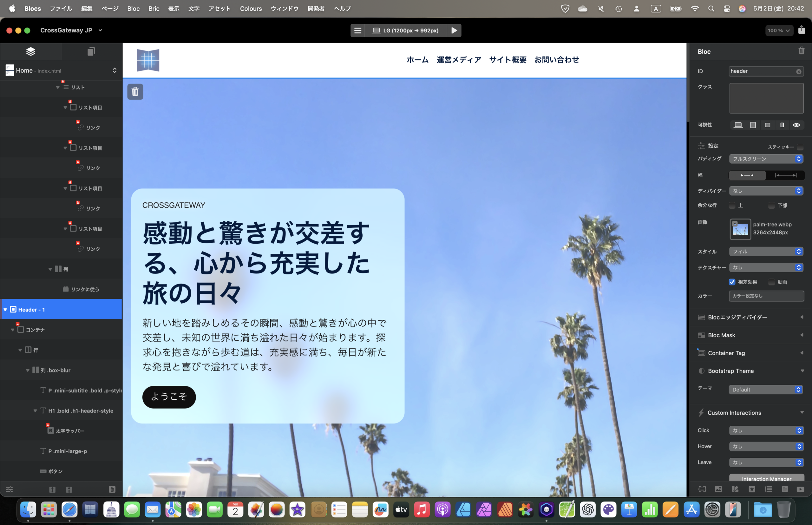The width and height of the screenshot is (812, 525).
Task: Open the Hover interaction dropdown
Action: click(x=766, y=447)
